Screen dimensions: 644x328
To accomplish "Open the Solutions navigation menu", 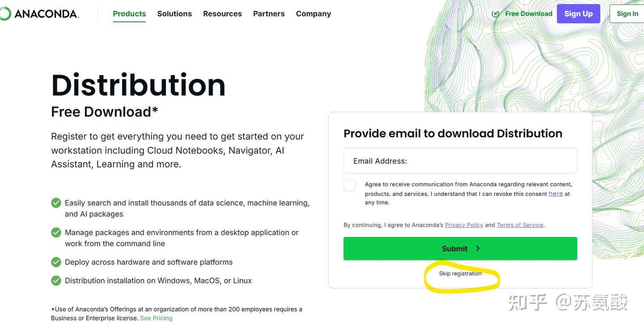I will 174,14.
